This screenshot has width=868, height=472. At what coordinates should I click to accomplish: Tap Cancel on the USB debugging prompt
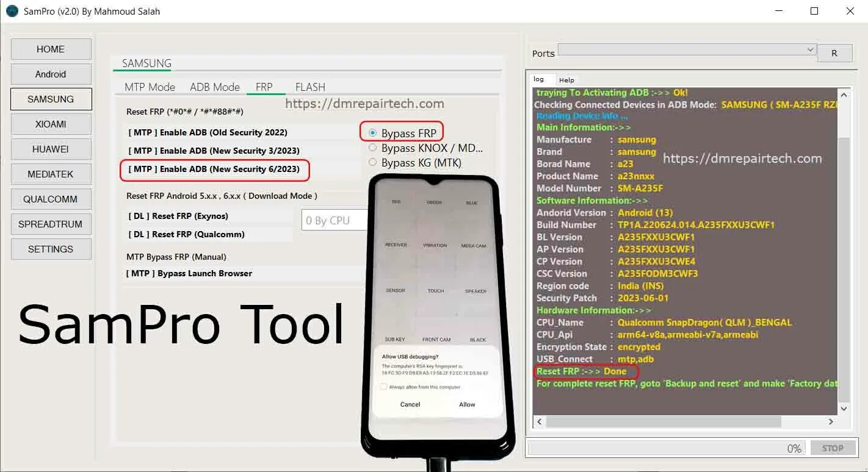[x=410, y=404]
